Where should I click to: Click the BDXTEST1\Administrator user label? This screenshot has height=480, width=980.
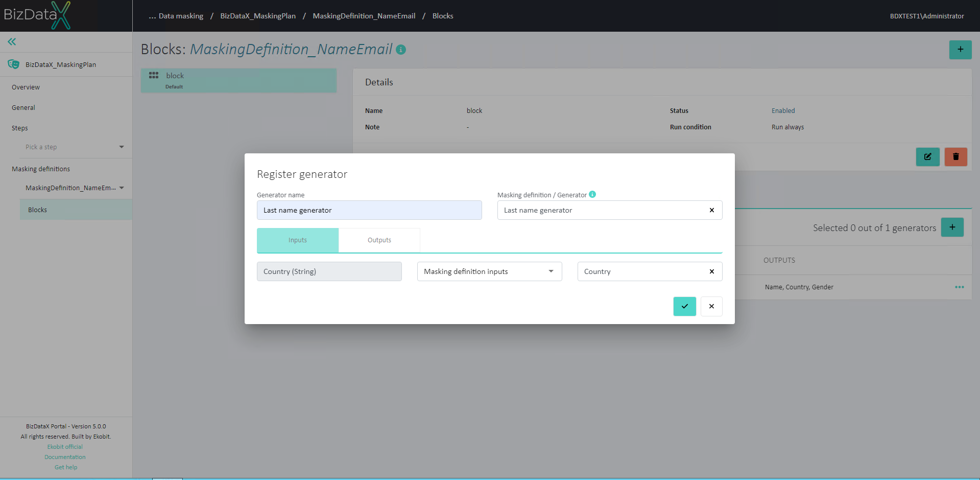click(x=927, y=16)
